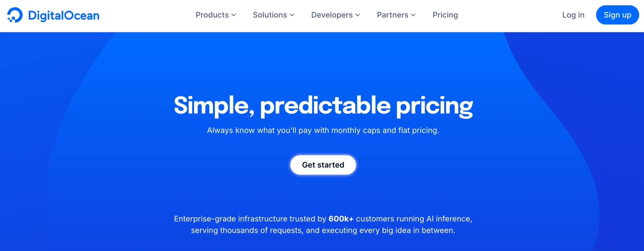Click the DigitalOcean wordmark
Screen dimensions: 644x251
pyautogui.click(x=63, y=15)
